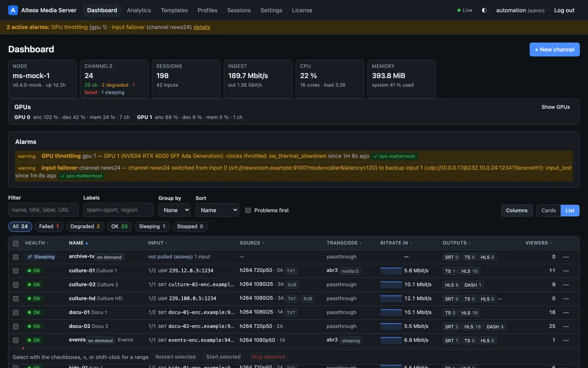Focus the Labels input field

pyautogui.click(x=118, y=210)
